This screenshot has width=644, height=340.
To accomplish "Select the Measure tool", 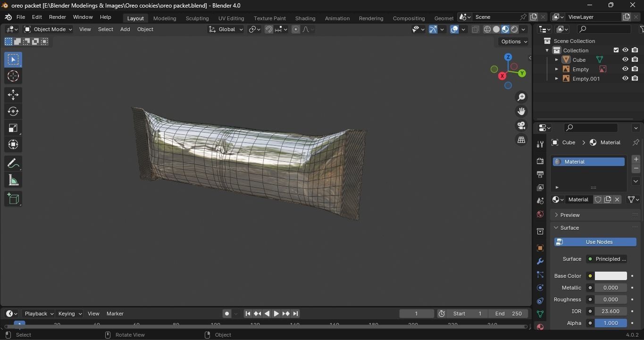I will click(13, 180).
